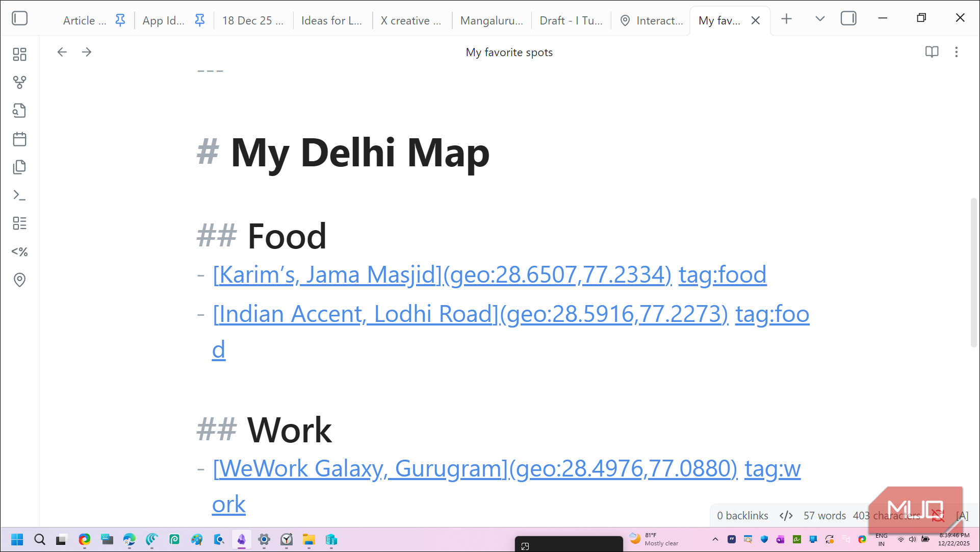Switch to the Ideas for L... tab

pos(332,20)
